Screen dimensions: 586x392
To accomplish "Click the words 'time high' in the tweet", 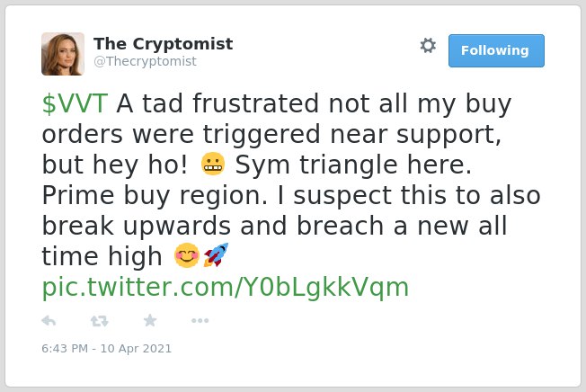I will pos(102,256).
